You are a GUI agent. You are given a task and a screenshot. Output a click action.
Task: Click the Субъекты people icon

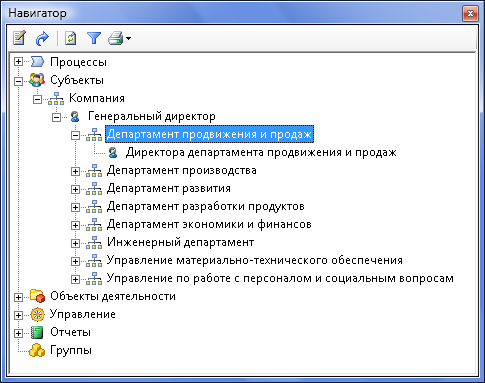coord(37,80)
